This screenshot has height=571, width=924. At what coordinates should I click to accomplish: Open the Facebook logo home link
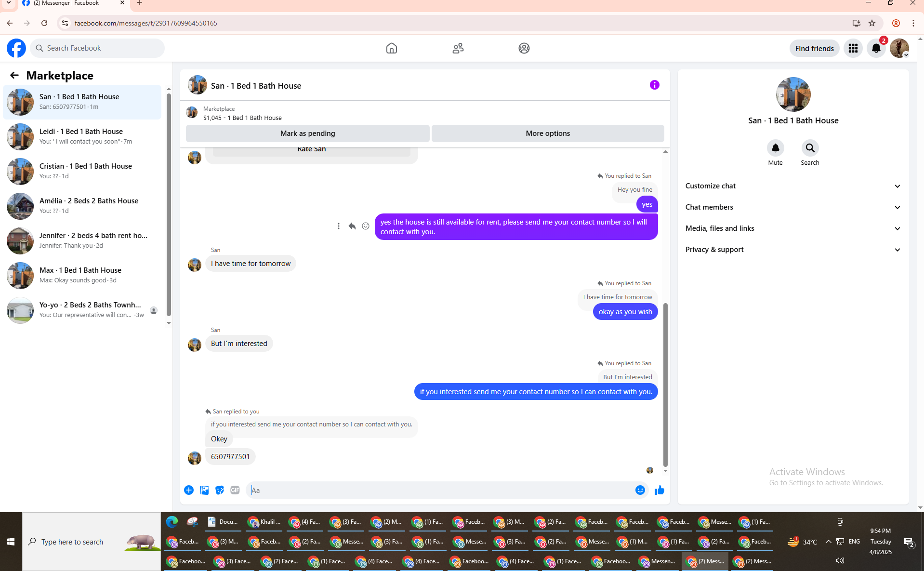pyautogui.click(x=16, y=48)
